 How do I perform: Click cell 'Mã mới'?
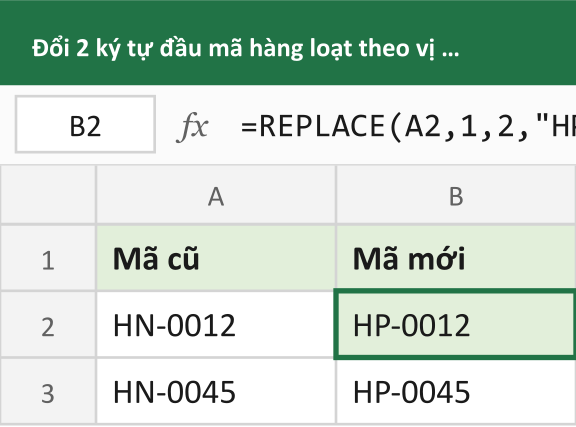[456, 258]
